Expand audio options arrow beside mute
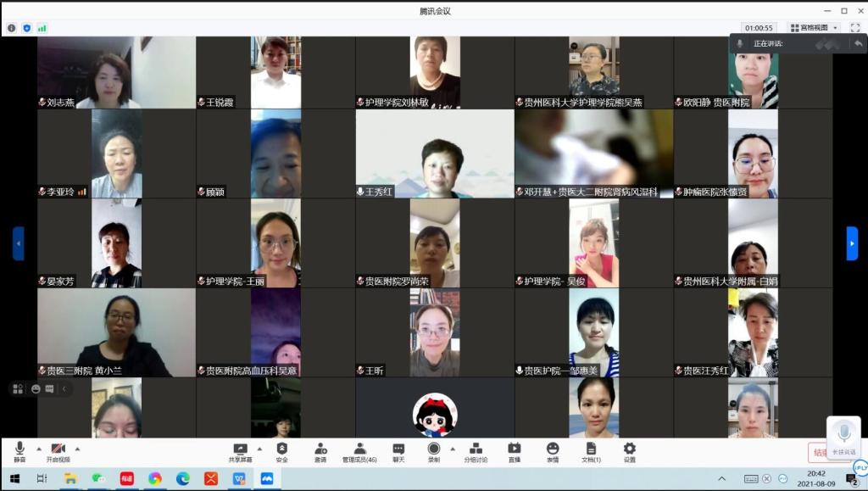This screenshot has width=868, height=491. point(38,449)
